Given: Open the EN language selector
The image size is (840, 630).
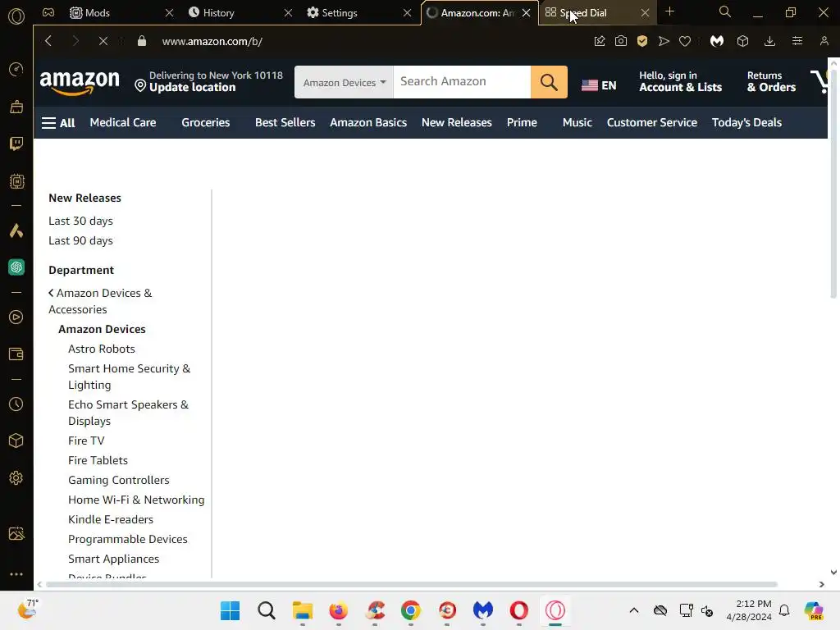Looking at the screenshot, I should (599, 85).
